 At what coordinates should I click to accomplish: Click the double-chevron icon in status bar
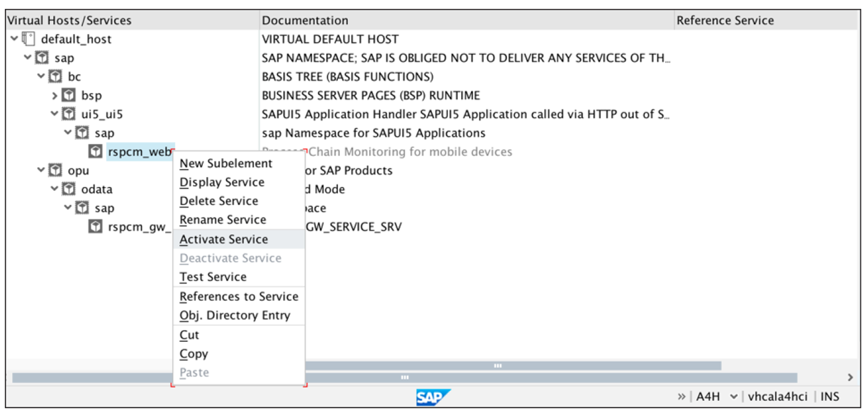[x=683, y=397]
